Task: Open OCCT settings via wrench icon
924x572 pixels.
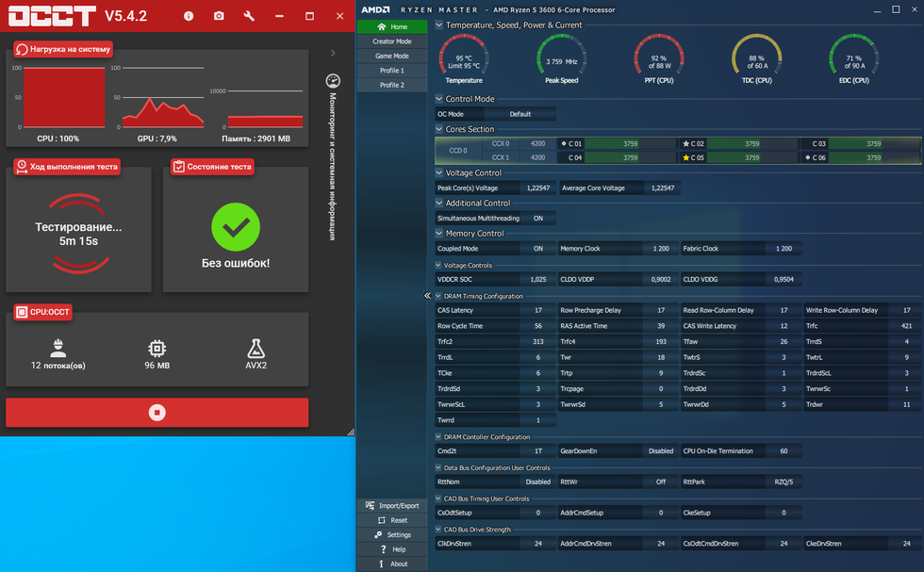Action: (249, 16)
